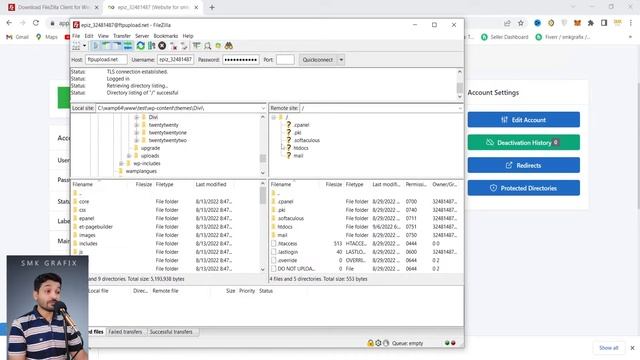This screenshot has width=640, height=360.
Task: Disconnect from the current server
Action: coord(173,46)
